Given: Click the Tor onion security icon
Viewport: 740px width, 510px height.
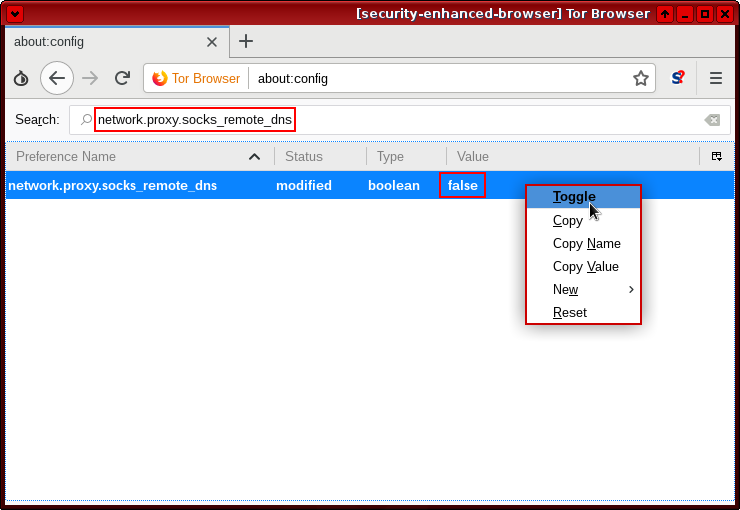Looking at the screenshot, I should tap(21, 78).
